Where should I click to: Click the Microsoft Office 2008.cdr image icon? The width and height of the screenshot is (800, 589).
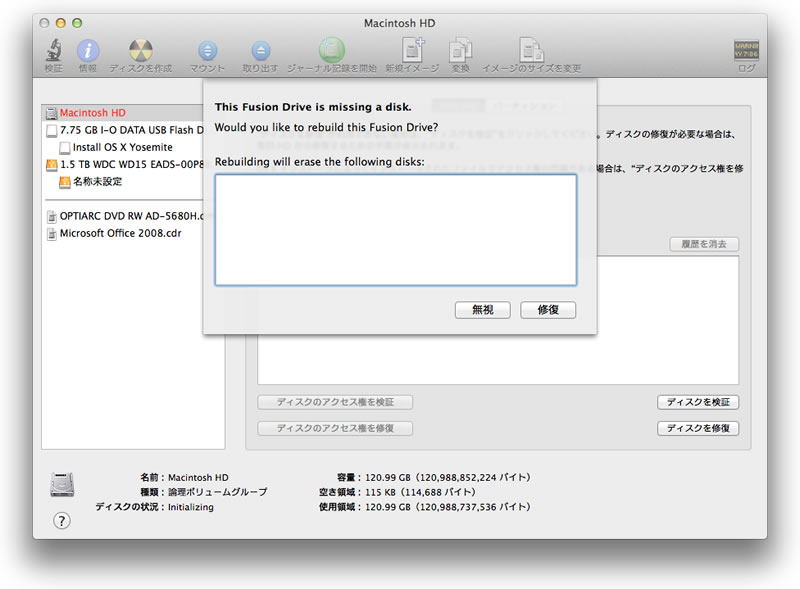(52, 234)
